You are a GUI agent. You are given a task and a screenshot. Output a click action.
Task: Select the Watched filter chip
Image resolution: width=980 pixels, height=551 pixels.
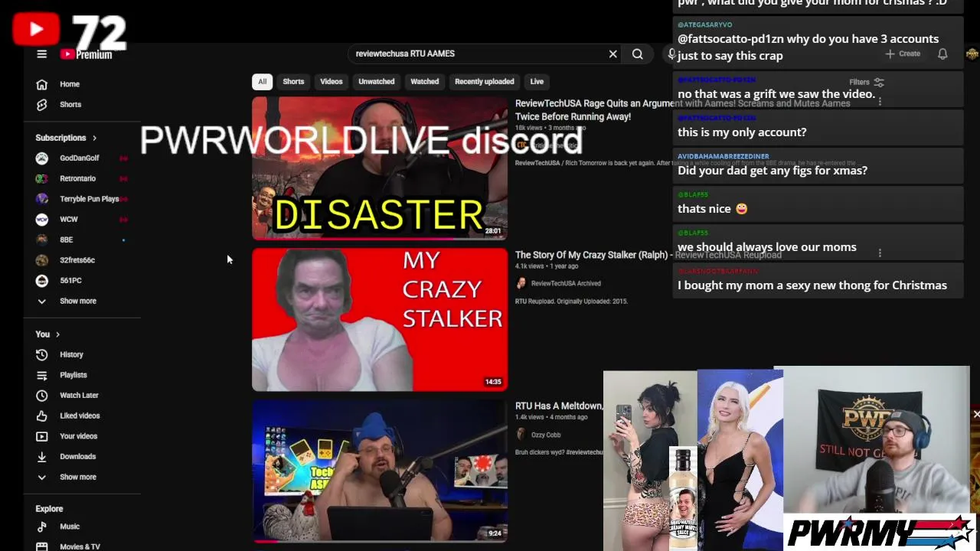coord(424,81)
